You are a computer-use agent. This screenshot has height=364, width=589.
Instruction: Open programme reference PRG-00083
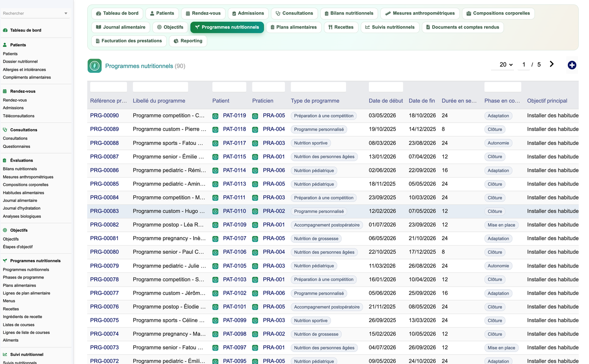point(104,211)
